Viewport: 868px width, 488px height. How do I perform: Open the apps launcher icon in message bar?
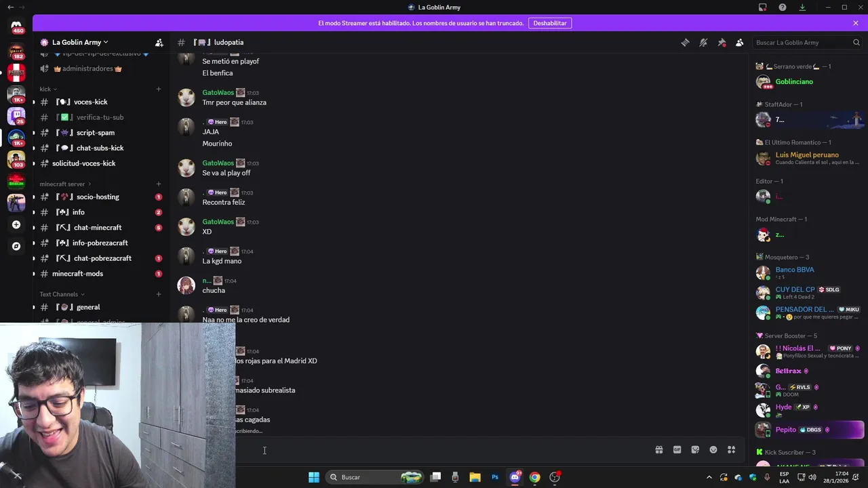732,449
